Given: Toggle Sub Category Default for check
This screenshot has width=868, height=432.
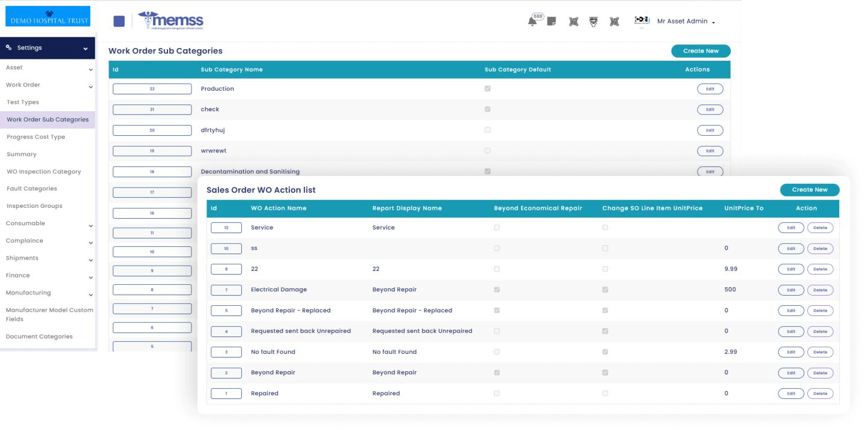Looking at the screenshot, I should [487, 109].
